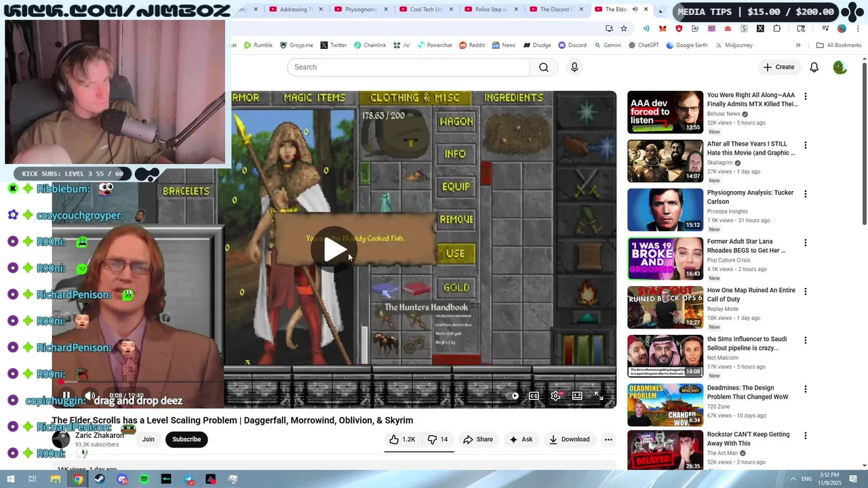868x488 pixels.
Task: Open the Rumble bookmark
Action: (258, 45)
